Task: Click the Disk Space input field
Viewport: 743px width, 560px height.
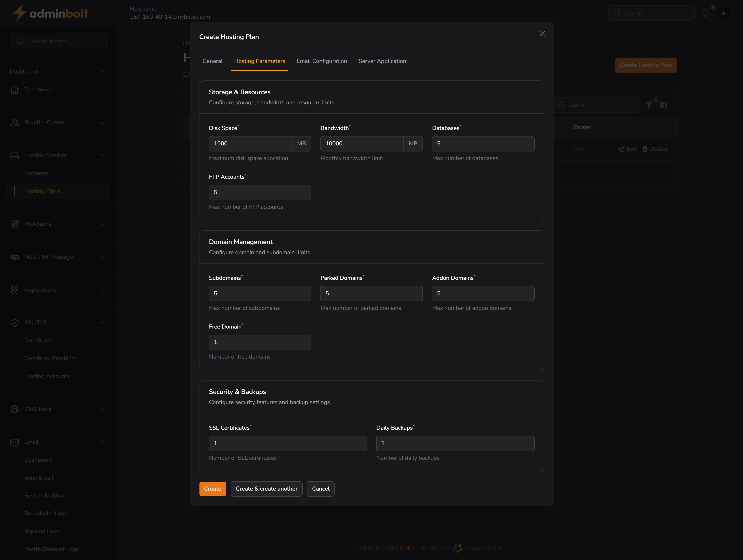Action: pos(250,143)
